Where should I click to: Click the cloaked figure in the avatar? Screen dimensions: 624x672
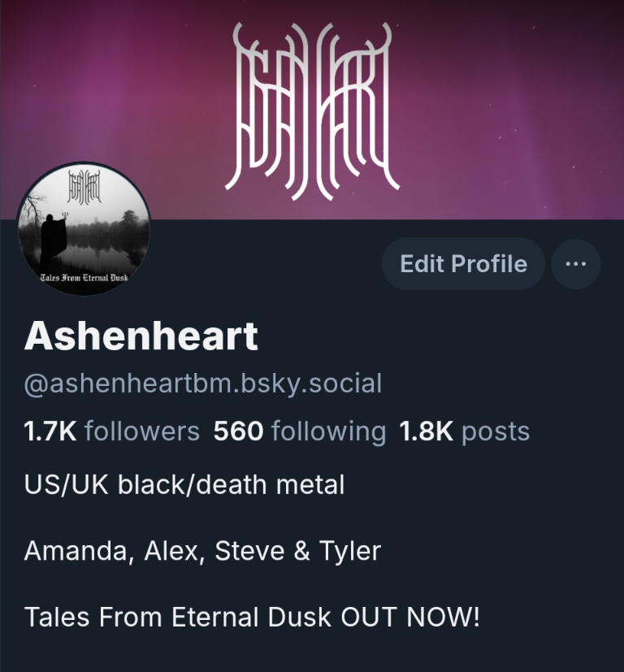[x=54, y=240]
